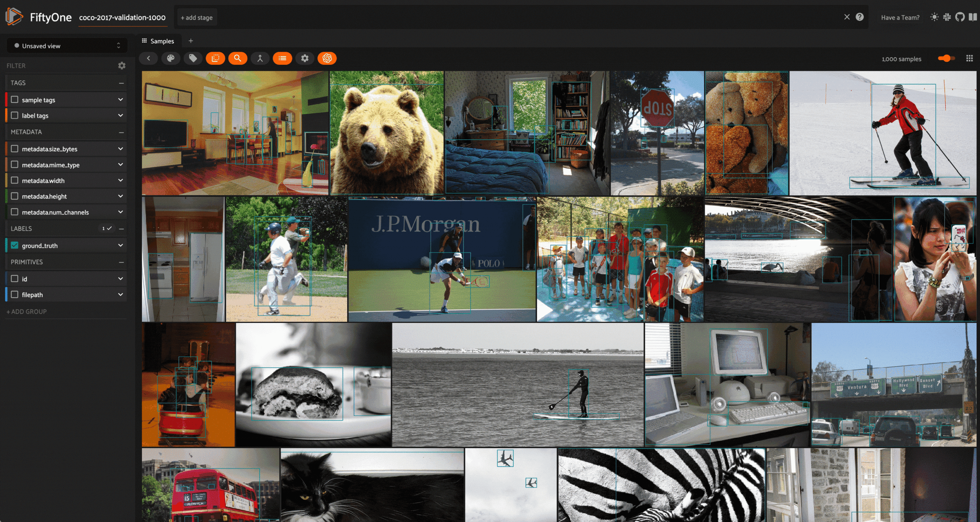Click the 1 selected labels indicator
The height and width of the screenshot is (522, 980).
tap(107, 229)
